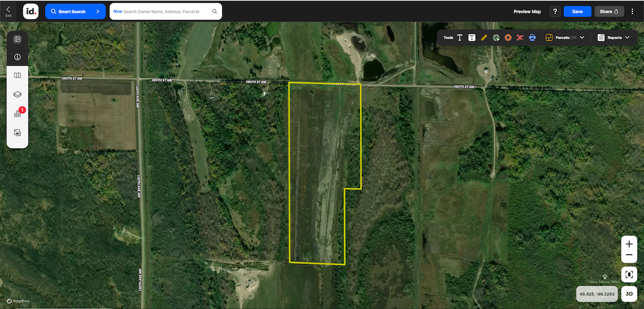Click the owner name search field
Screen dimensions: 644x309
coord(166,12)
